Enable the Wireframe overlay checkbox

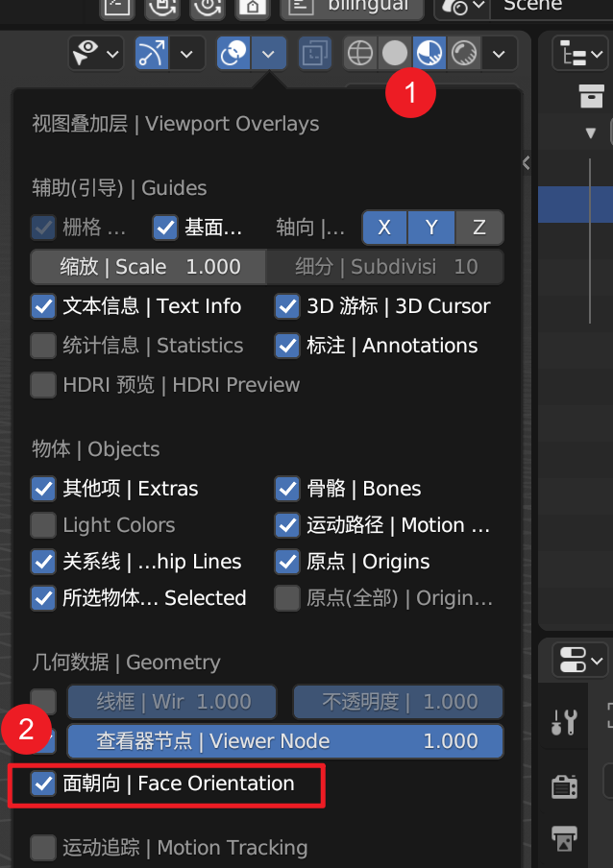click(43, 701)
